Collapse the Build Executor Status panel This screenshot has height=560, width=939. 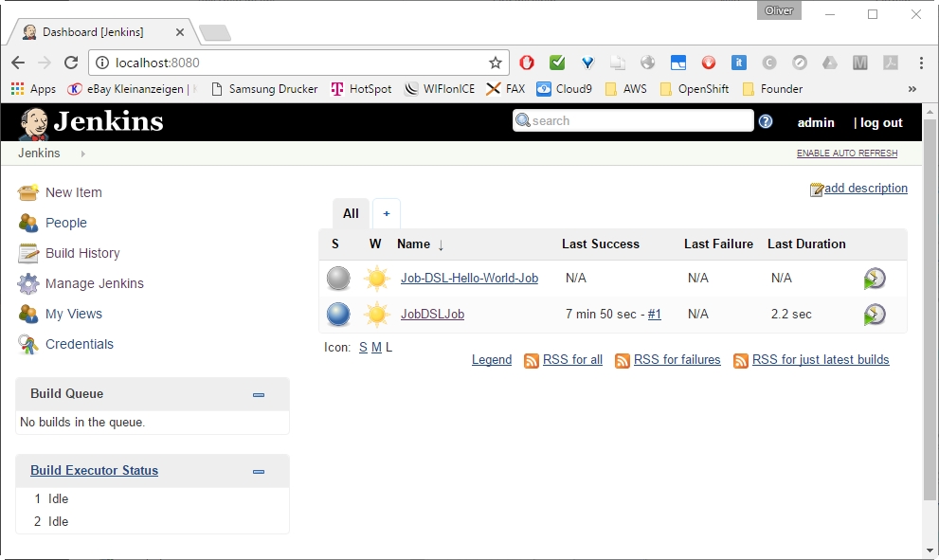pyautogui.click(x=259, y=471)
